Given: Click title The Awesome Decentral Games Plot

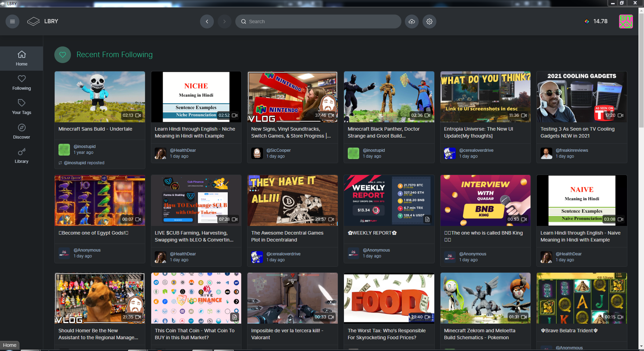Looking at the screenshot, I should click(287, 236).
